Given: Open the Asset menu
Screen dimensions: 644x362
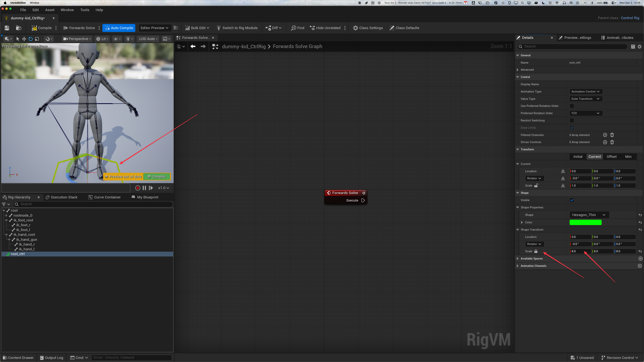Looking at the screenshot, I should (50, 10).
